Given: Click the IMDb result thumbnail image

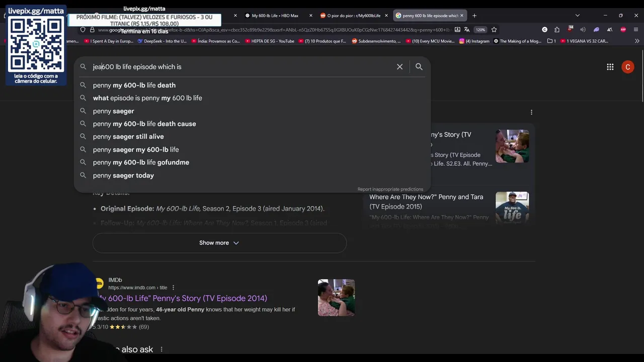Looking at the screenshot, I should (x=336, y=298).
